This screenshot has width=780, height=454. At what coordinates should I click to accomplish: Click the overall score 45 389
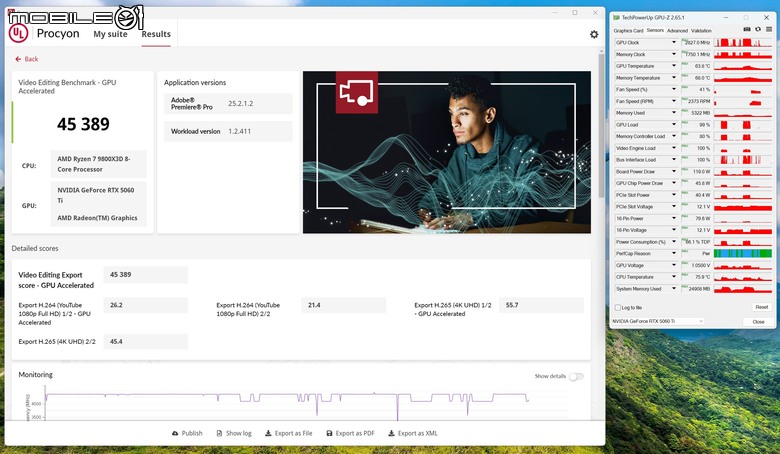tap(83, 124)
